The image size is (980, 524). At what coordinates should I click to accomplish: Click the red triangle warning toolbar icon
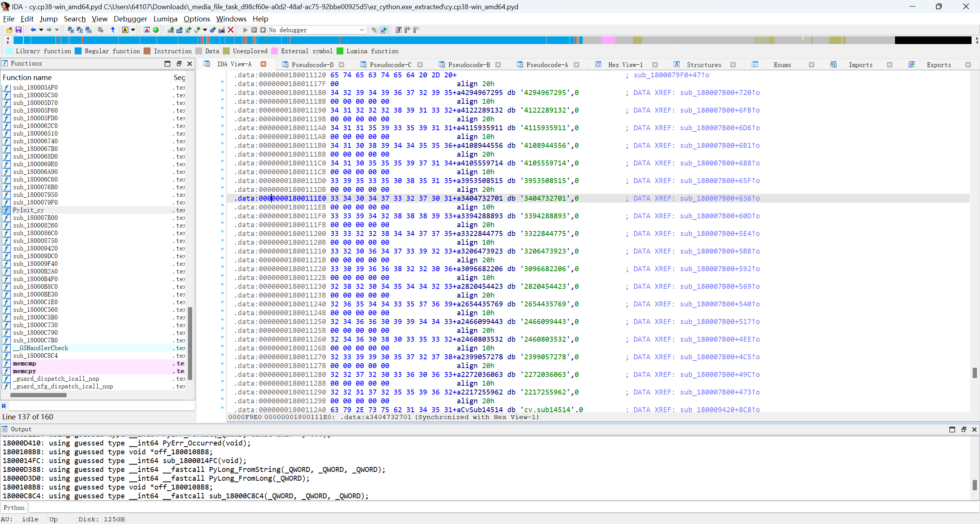point(147,30)
